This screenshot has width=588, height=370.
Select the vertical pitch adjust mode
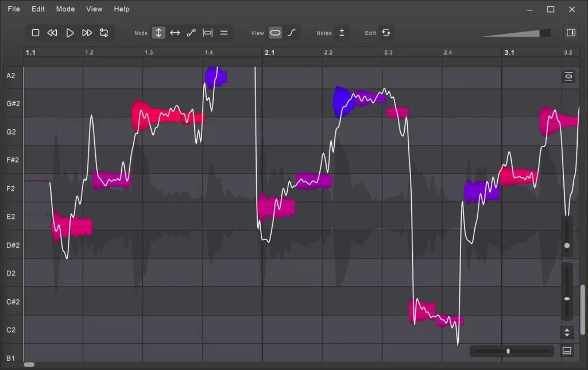click(x=159, y=33)
